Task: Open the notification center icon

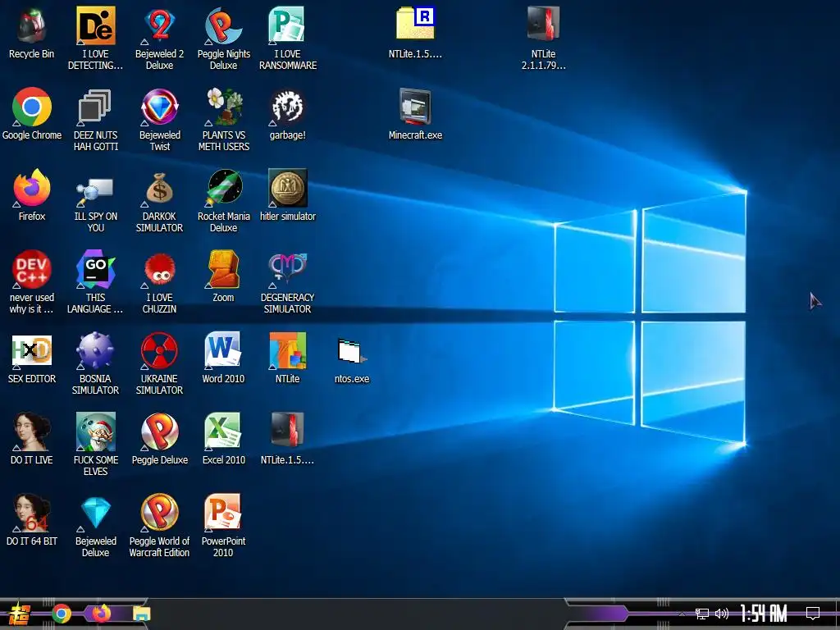Action: click(813, 614)
